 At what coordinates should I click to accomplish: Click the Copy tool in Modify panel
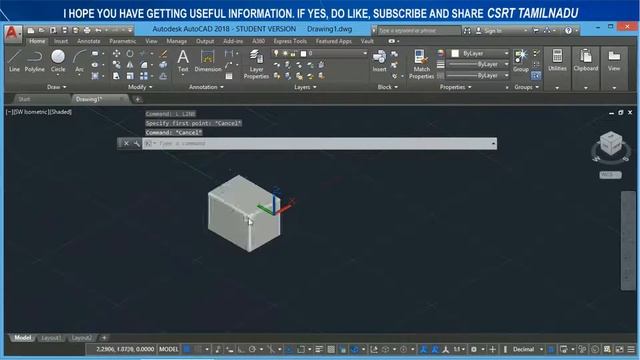click(x=116, y=64)
